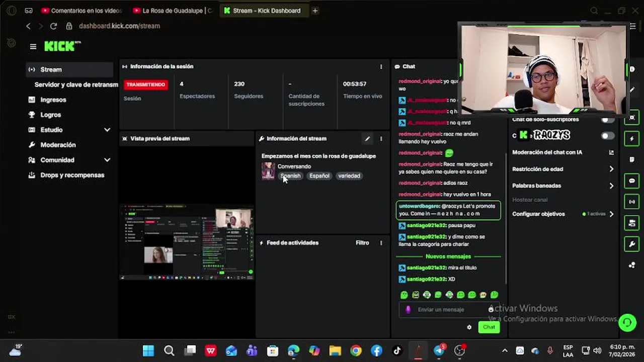The width and height of the screenshot is (644, 362).
Task: Click the Conversando category thumbnail
Action: pyautogui.click(x=268, y=171)
